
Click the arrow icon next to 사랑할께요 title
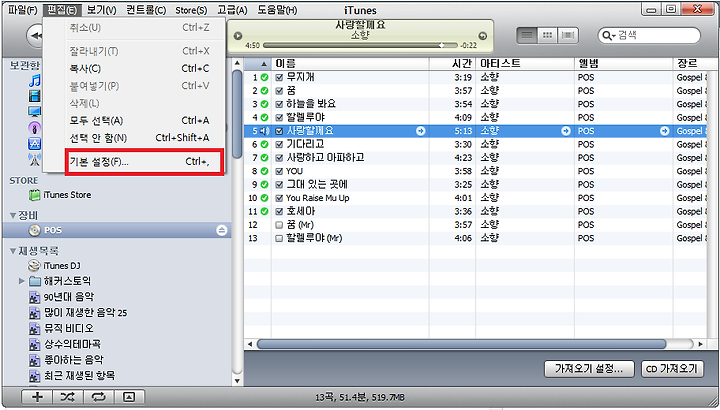coord(420,131)
